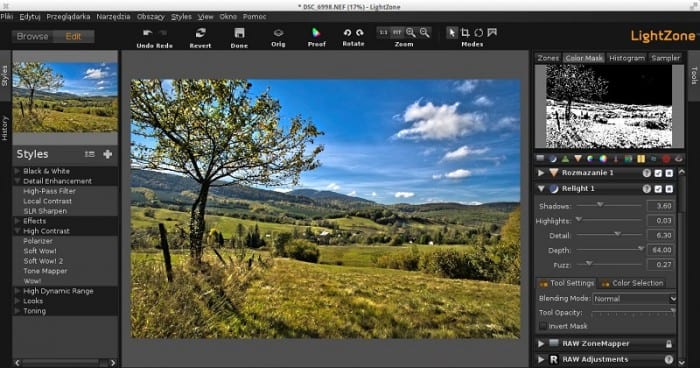This screenshot has width=700, height=368.
Task: Switch to Browse mode
Action: pos(33,36)
